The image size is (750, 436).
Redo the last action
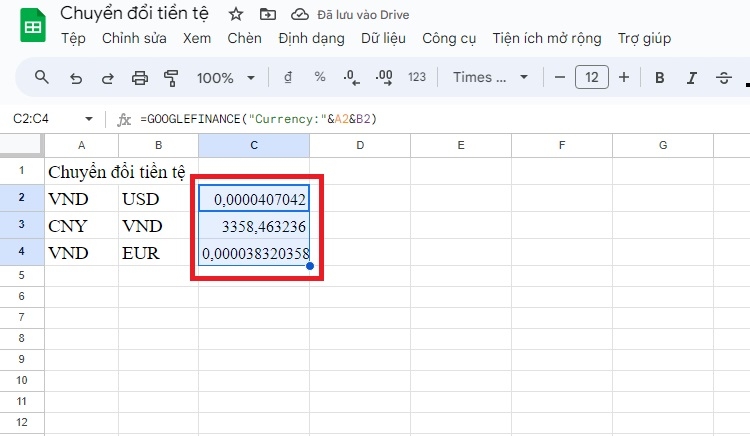coord(108,77)
